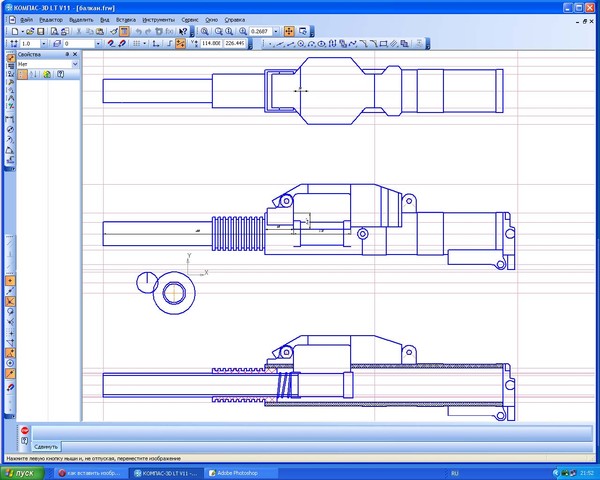Select the Line segment tool
The height and width of the screenshot is (480, 600).
click(x=290, y=44)
